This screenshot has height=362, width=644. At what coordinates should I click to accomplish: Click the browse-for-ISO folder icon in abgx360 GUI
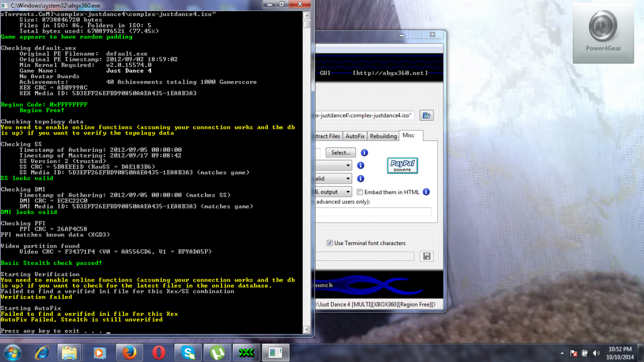[x=426, y=115]
